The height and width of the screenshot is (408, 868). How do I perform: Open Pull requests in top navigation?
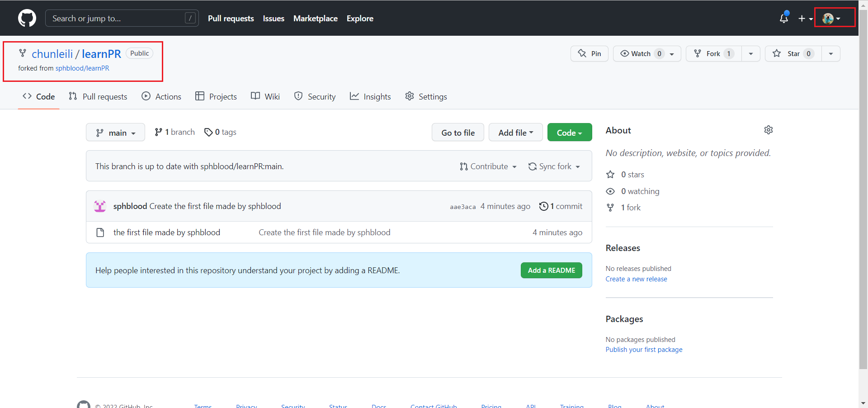pyautogui.click(x=231, y=19)
